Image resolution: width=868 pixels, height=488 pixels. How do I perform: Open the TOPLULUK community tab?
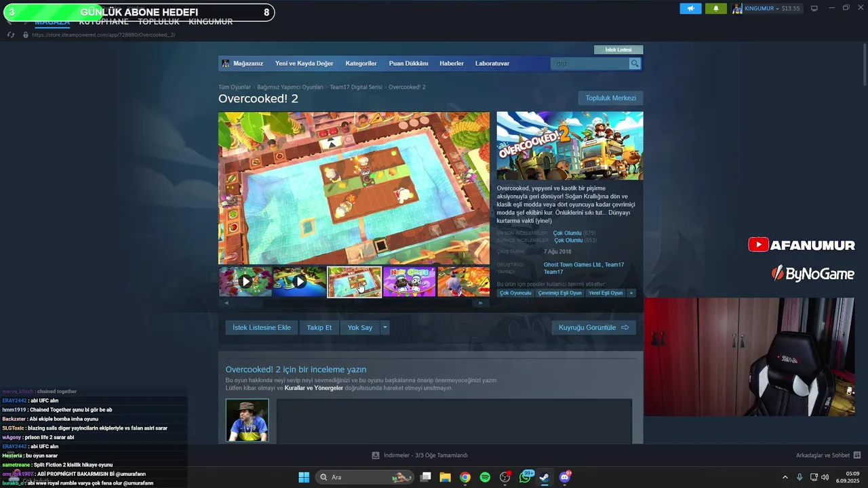click(x=159, y=22)
